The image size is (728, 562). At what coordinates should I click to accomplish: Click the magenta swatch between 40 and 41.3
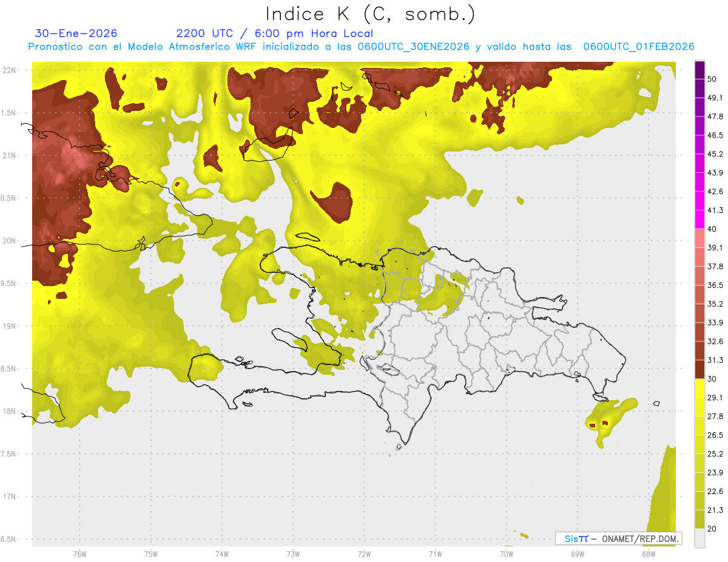point(699,219)
